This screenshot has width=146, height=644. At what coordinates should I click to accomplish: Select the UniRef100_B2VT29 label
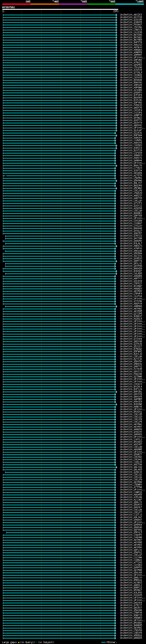pyautogui.click(x=131, y=151)
